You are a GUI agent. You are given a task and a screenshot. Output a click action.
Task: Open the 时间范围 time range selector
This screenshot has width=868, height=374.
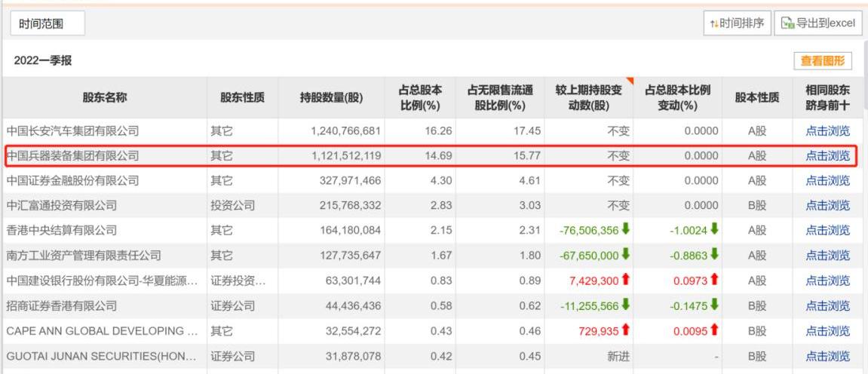pyautogui.click(x=48, y=24)
